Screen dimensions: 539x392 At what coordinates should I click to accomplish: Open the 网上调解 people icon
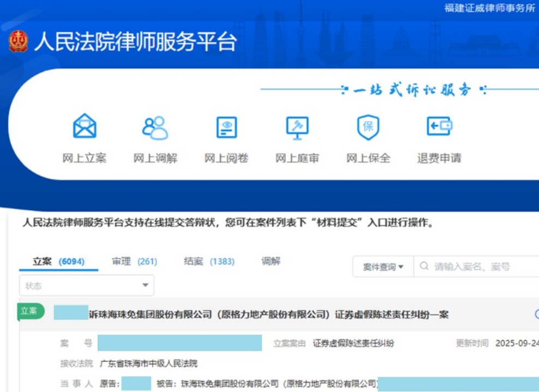point(155,128)
